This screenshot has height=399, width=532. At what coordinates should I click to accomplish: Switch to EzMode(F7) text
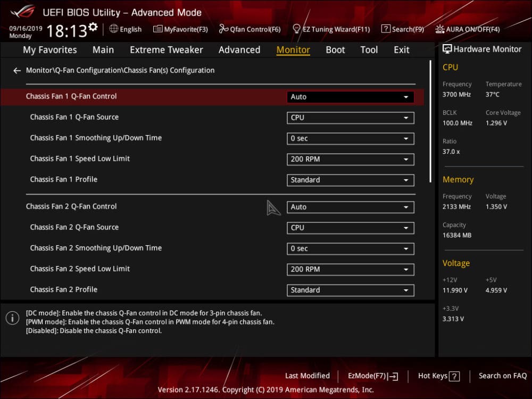pyautogui.click(x=367, y=376)
